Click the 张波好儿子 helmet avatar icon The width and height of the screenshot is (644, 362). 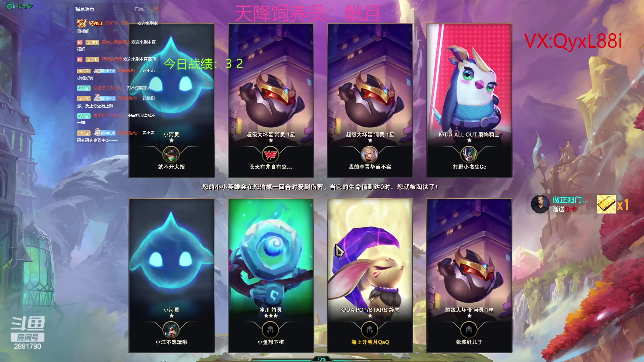469,330
